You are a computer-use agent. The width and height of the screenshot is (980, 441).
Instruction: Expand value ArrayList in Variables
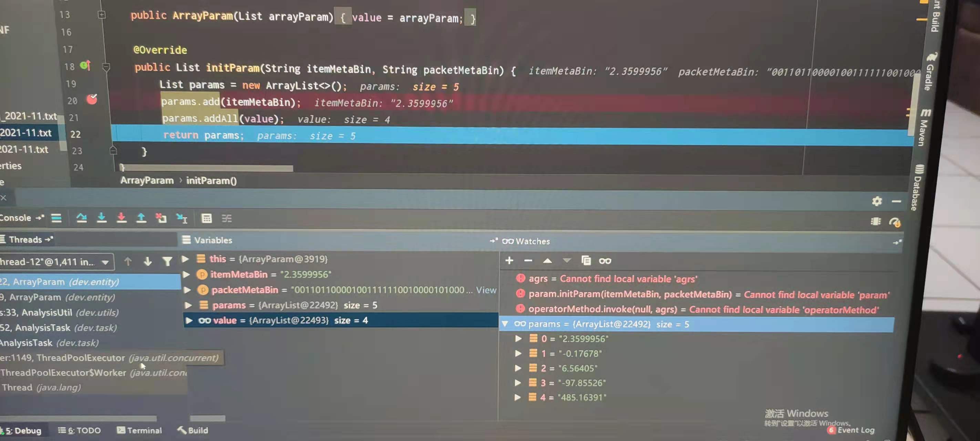189,320
